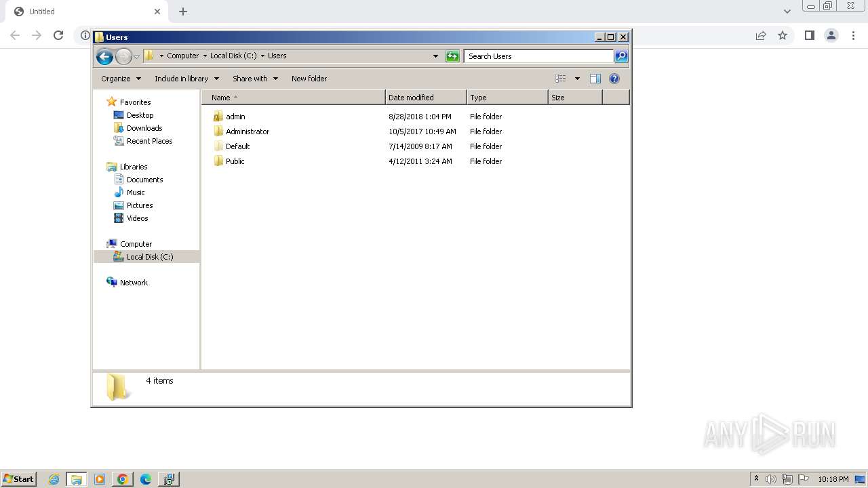Screen dimensions: 868x488
Task: Show hidden system tray icons
Action: click(756, 479)
